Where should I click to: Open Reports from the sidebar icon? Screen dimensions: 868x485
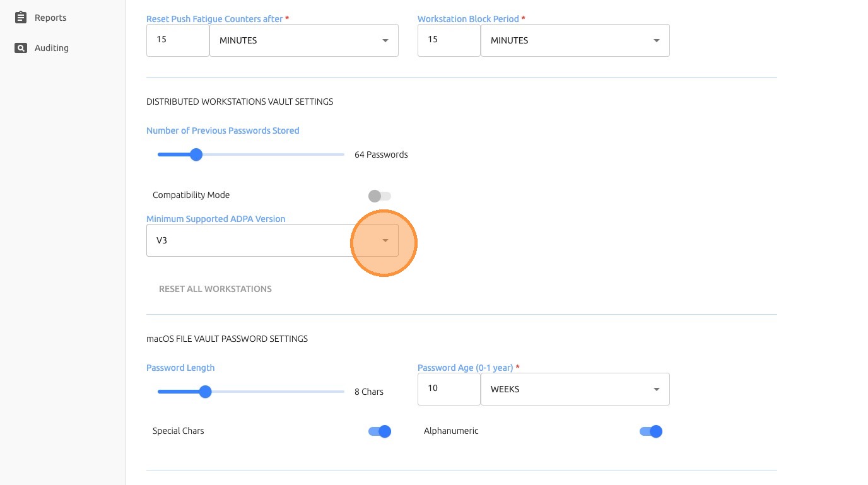click(x=21, y=18)
